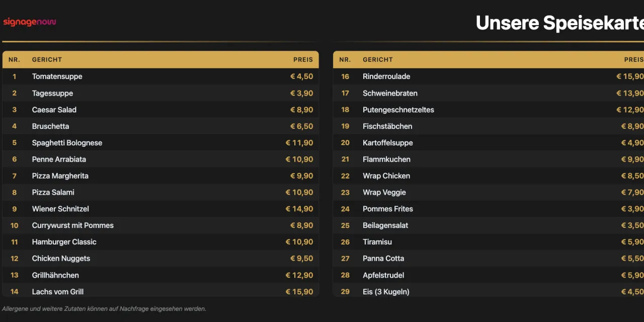Image resolution: width=644 pixels, height=322 pixels.
Task: Click the price of Lachs vom Grill
Action: pyautogui.click(x=299, y=292)
